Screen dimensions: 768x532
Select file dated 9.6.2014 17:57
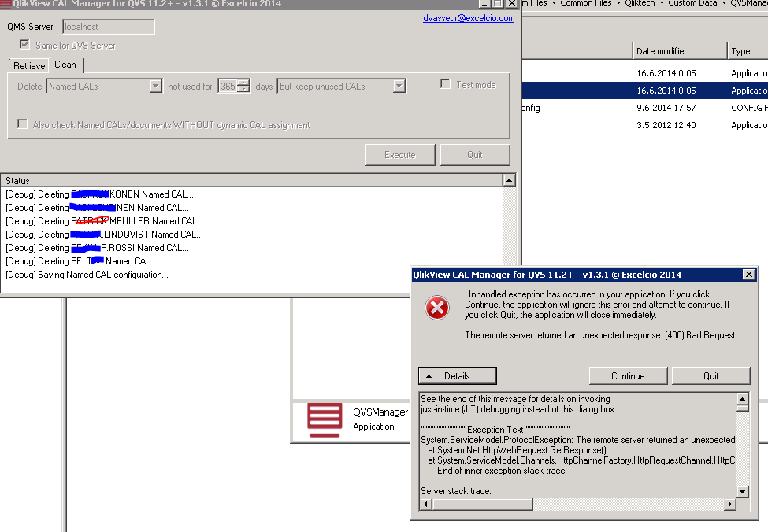point(644,108)
